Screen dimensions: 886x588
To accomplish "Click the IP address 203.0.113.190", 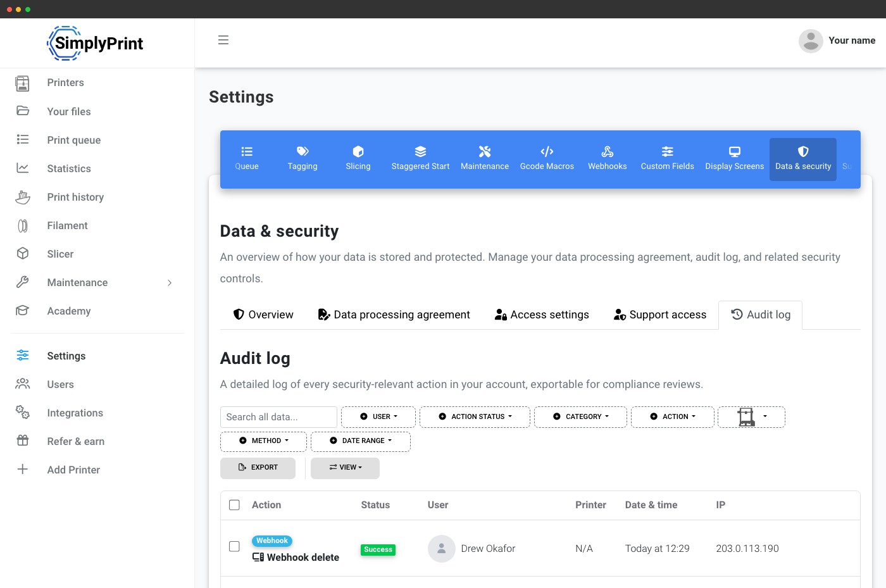I will (747, 549).
